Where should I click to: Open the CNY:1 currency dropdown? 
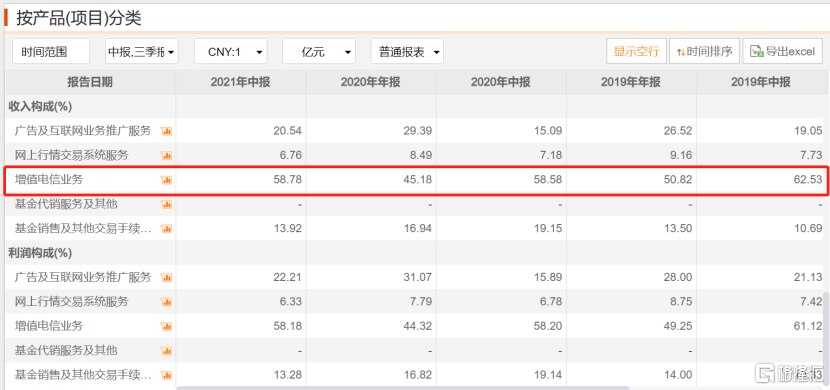(x=231, y=51)
